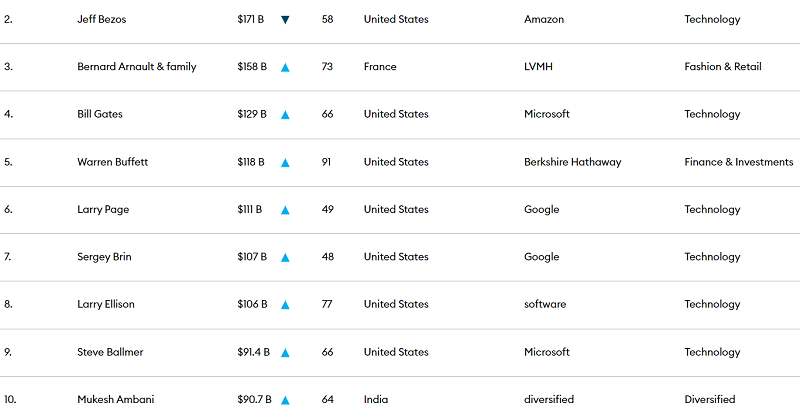Click the blue up arrow in Larry Page's row

[285, 210]
